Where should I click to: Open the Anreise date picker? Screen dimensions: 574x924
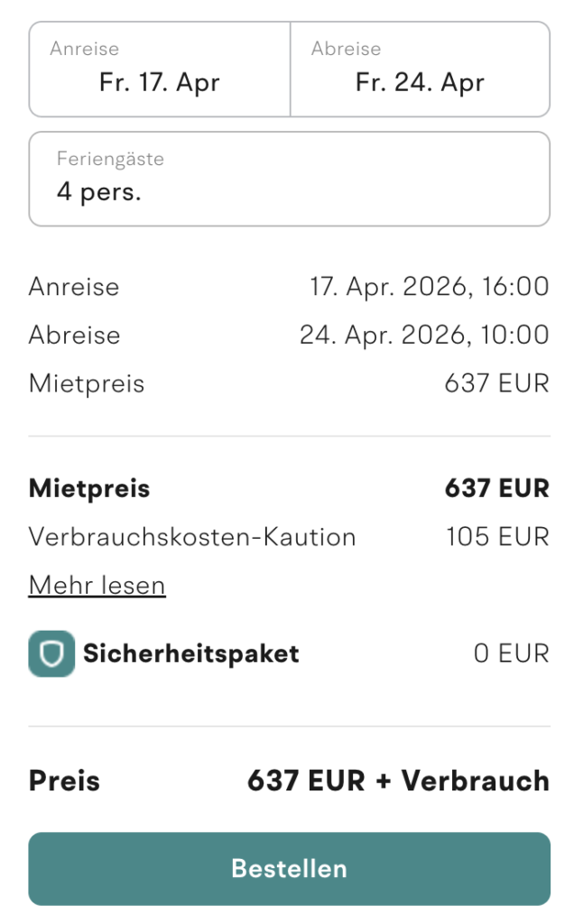(159, 69)
